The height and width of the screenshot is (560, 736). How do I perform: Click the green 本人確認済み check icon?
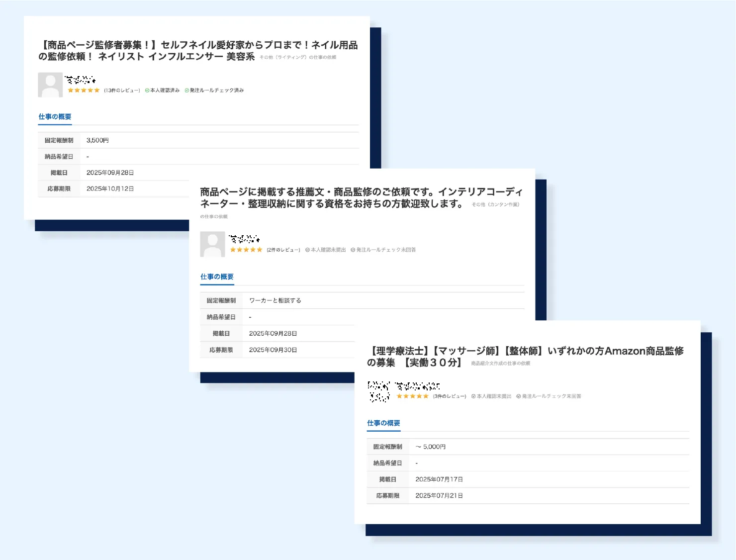coord(147,91)
